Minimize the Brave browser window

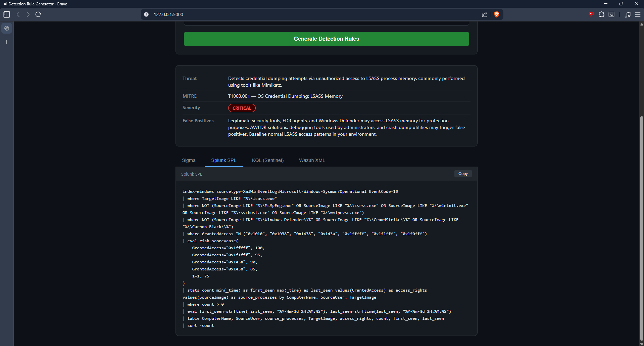(605, 4)
